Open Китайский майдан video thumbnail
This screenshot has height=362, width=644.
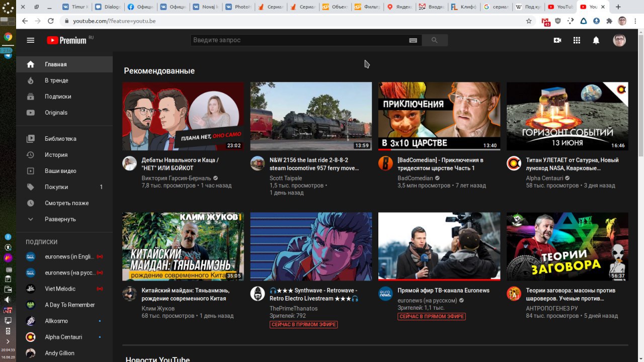click(x=183, y=246)
